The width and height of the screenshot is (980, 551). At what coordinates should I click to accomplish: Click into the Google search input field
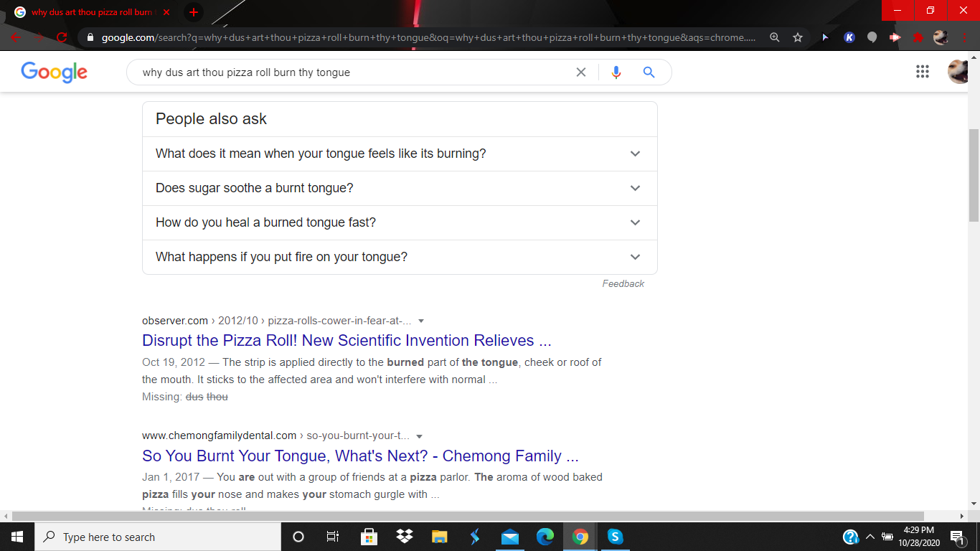352,72
